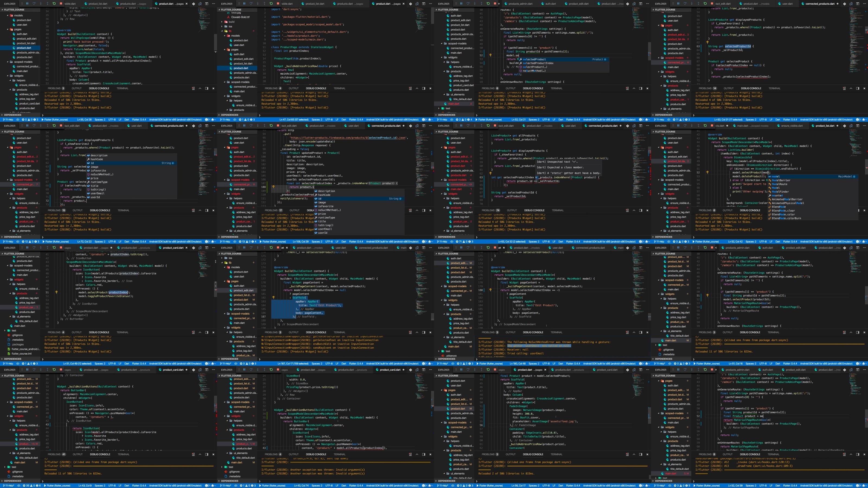Clear debug console beside the PROBLEMS 74 tab
Screen dimensions: 868x488
pyautogui.click(x=627, y=210)
